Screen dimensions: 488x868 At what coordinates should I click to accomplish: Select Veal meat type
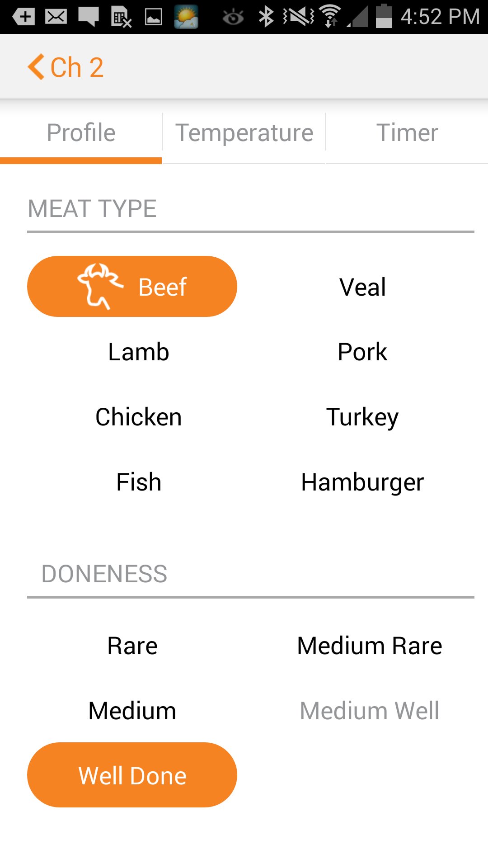tap(362, 287)
